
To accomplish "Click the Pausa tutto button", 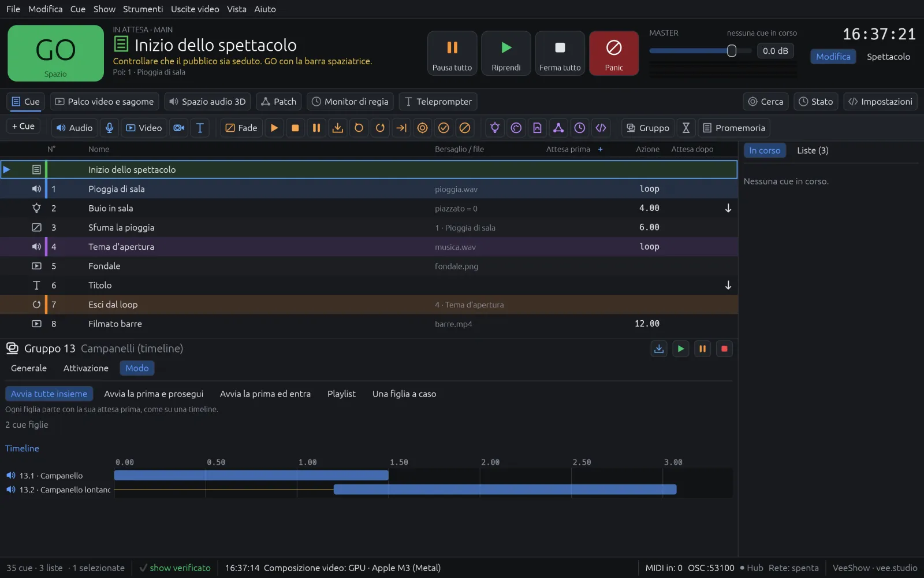I will [x=452, y=53].
